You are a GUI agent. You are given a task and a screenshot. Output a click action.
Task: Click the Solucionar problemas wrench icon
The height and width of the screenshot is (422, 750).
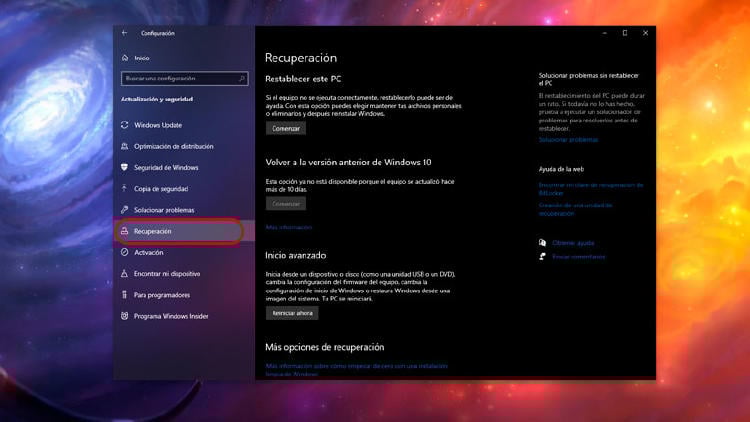(125, 210)
